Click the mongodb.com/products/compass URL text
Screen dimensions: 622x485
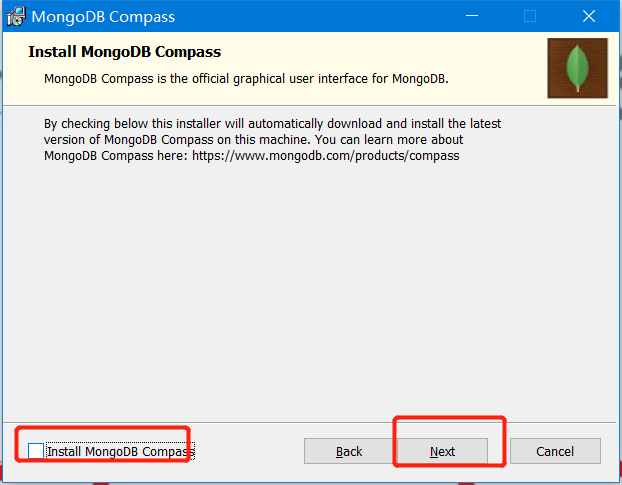coord(325,156)
